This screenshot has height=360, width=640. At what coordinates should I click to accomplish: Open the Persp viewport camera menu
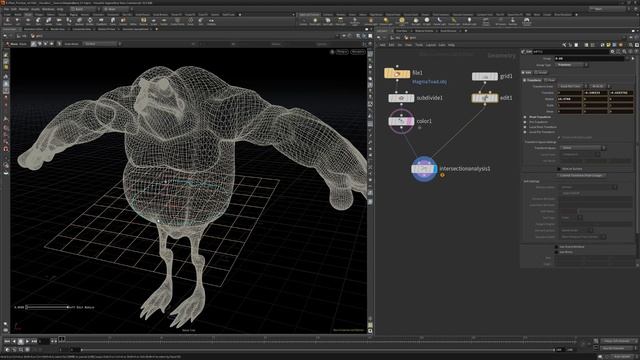342,52
